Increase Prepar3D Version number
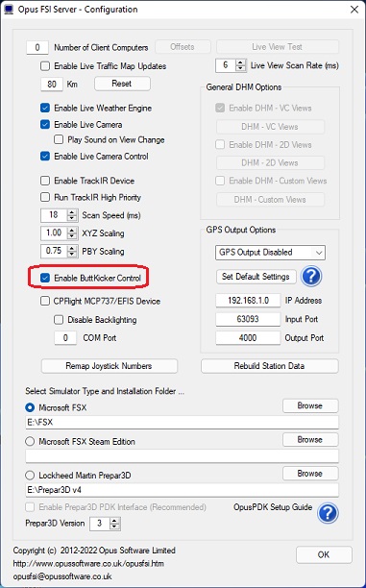Viewport: 366px width, 588px height. (x=115, y=521)
